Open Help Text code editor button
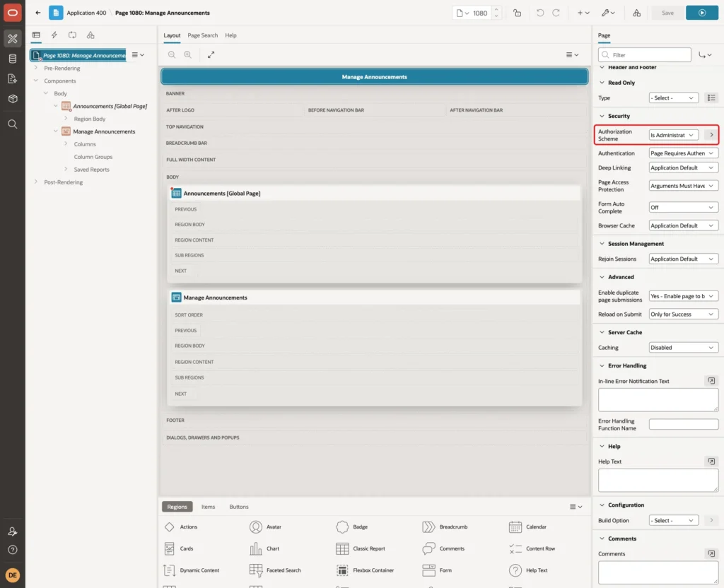 coord(711,461)
